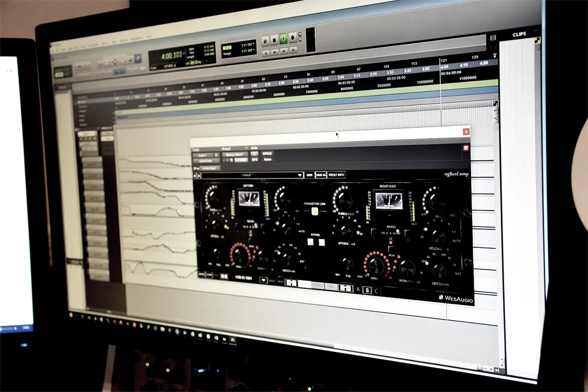Click the main counter showing 4:00.101

click(x=171, y=55)
